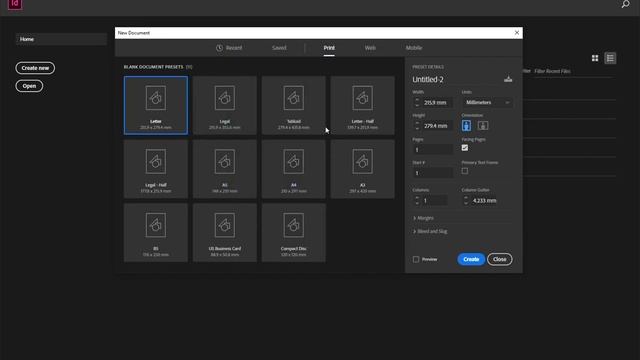This screenshot has width=640, height=360.
Task: Open the Recent tab
Action: 229,48
